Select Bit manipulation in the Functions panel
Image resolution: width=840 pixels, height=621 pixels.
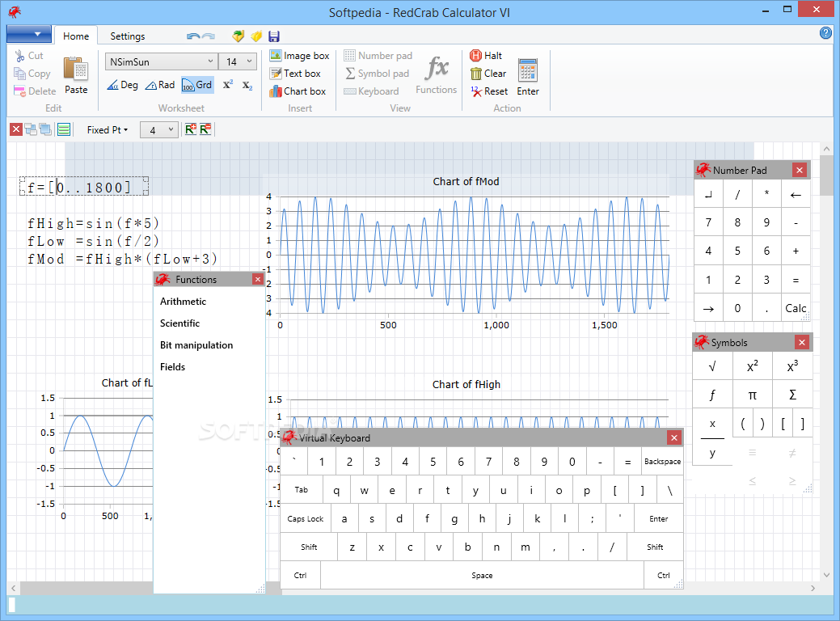196,345
